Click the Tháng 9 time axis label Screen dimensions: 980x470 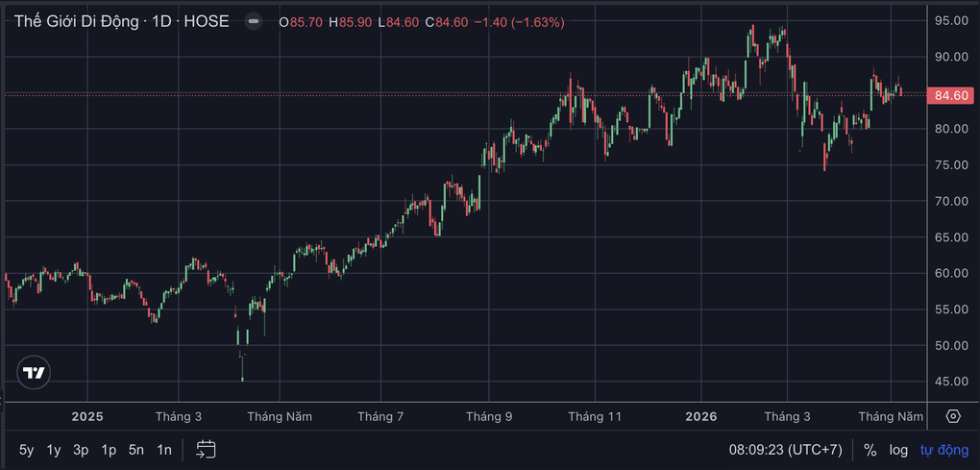489,417
